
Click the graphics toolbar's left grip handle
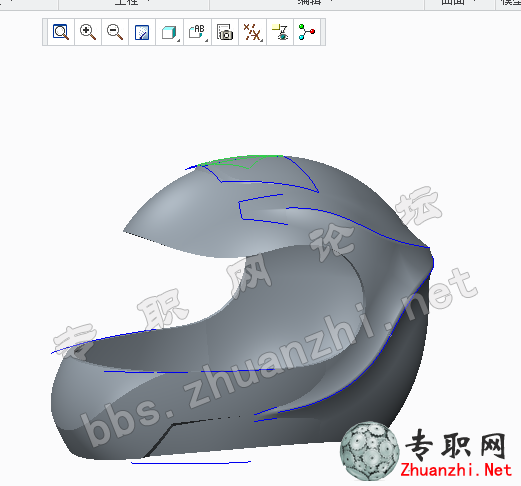(45, 32)
